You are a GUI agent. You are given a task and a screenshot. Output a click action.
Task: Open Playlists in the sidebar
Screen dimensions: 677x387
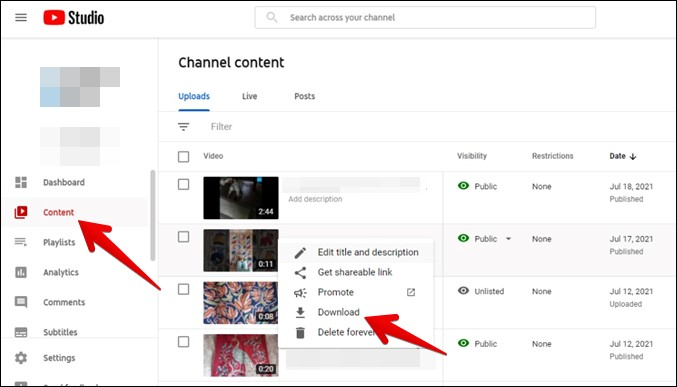(x=59, y=242)
